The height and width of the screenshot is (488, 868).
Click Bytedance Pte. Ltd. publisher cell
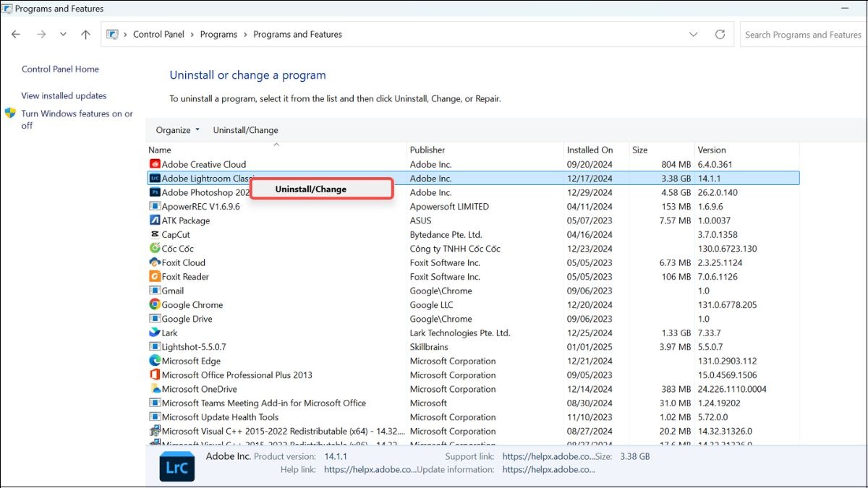446,235
